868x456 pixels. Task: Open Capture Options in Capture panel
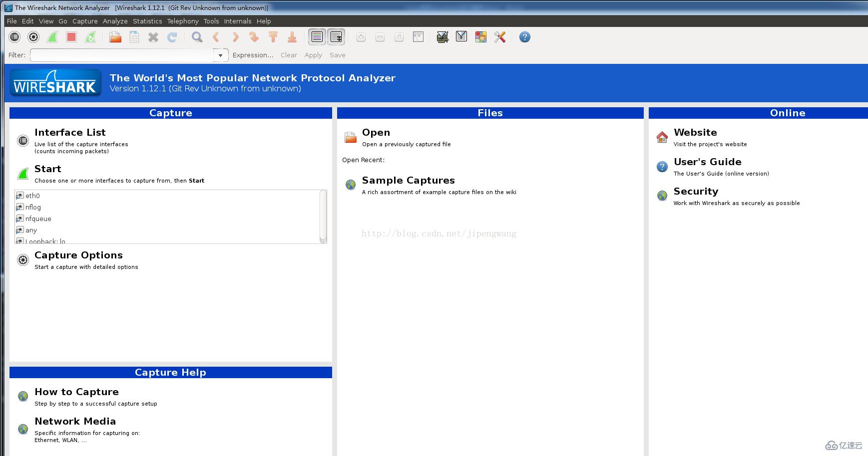click(78, 255)
